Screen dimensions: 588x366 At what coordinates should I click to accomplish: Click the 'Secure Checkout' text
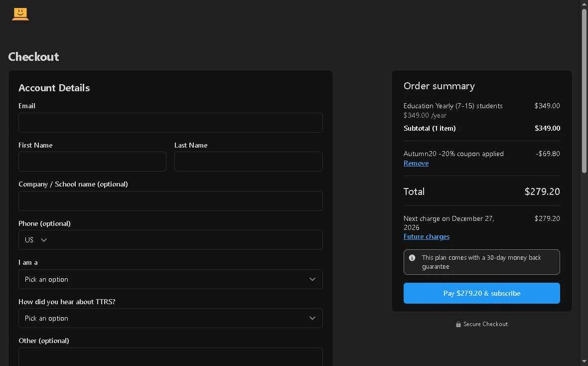point(486,324)
